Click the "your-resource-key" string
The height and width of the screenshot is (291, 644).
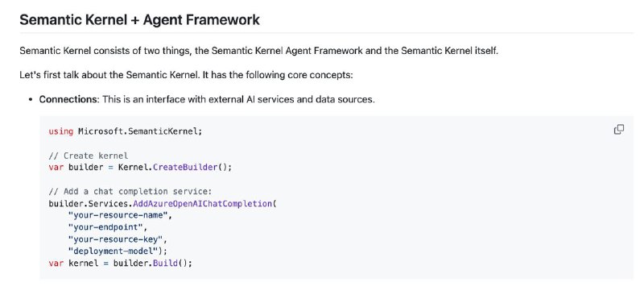pos(115,239)
